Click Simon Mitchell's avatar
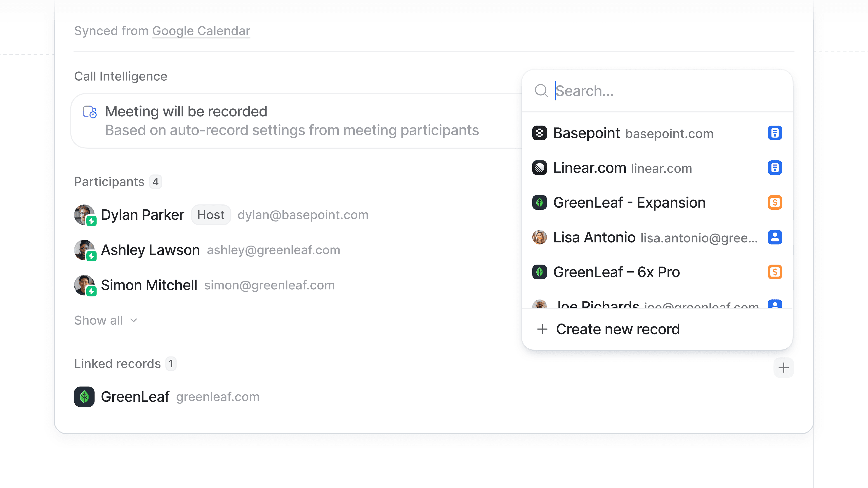This screenshot has height=488, width=868. pyautogui.click(x=84, y=285)
